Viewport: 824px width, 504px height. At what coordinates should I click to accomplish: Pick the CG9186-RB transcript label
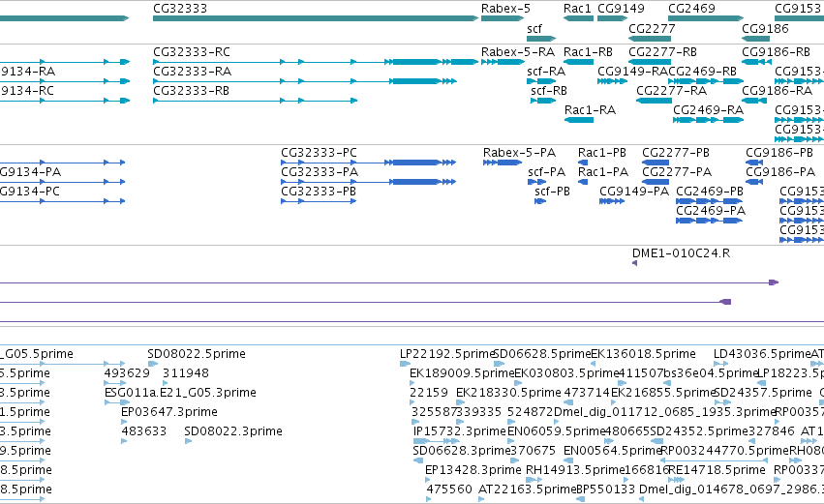click(x=776, y=52)
